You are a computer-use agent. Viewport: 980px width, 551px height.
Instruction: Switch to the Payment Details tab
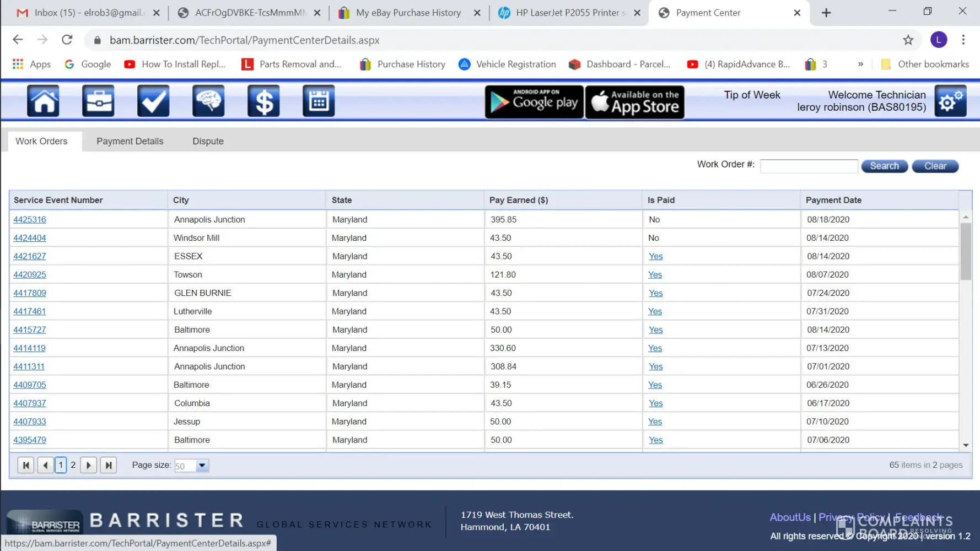coord(130,141)
